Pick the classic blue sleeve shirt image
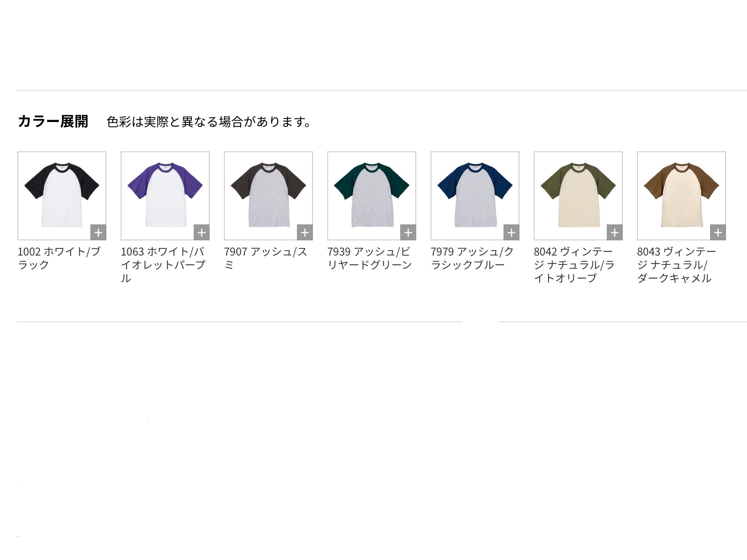This screenshot has height=560, width=747. pyautogui.click(x=475, y=196)
